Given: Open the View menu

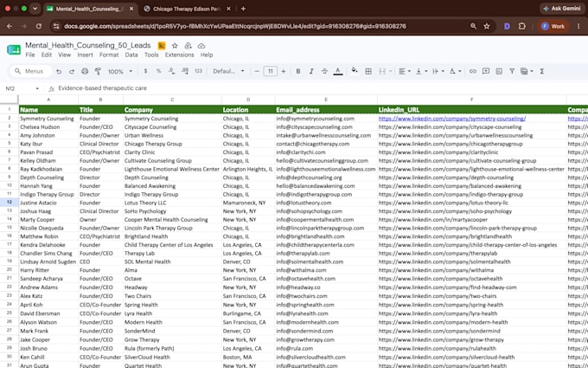Looking at the screenshot, I should 64,55.
